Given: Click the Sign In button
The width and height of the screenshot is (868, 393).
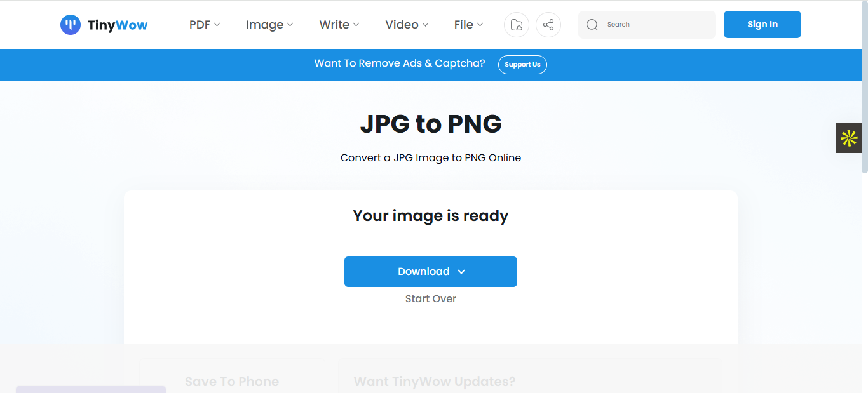Looking at the screenshot, I should 762,24.
